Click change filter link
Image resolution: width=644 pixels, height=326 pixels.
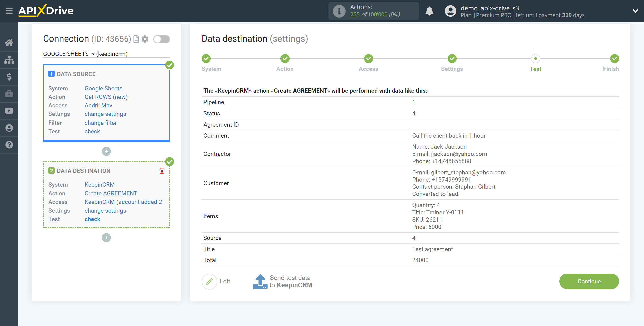coord(101,123)
